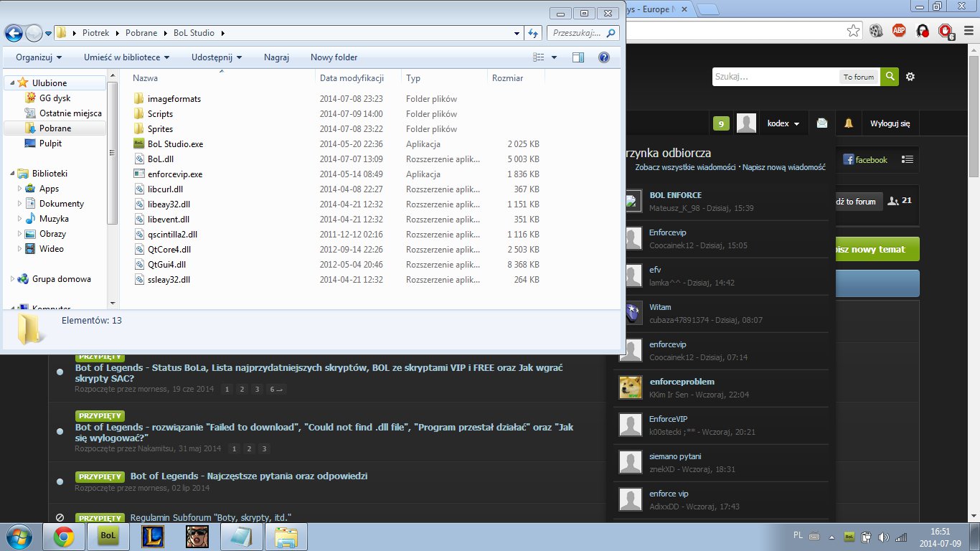
Task: Open the file explorer taskbar icon
Action: click(286, 536)
